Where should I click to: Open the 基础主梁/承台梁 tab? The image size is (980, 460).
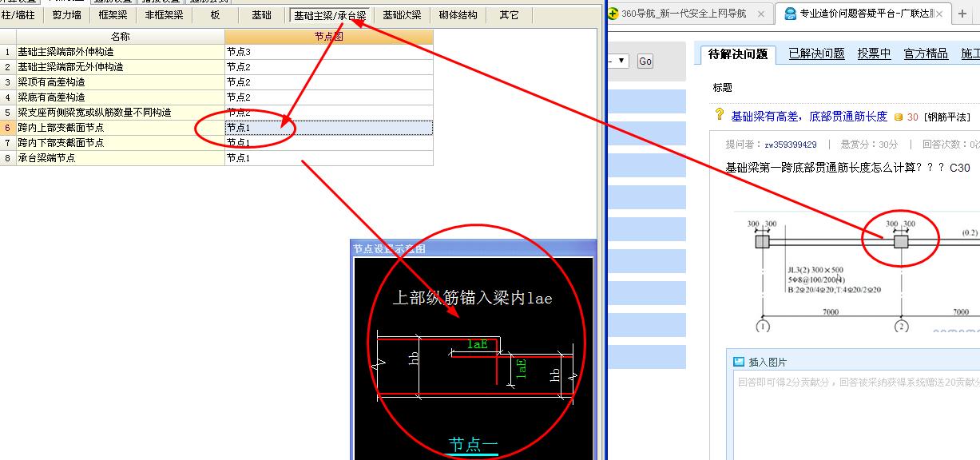point(330,15)
